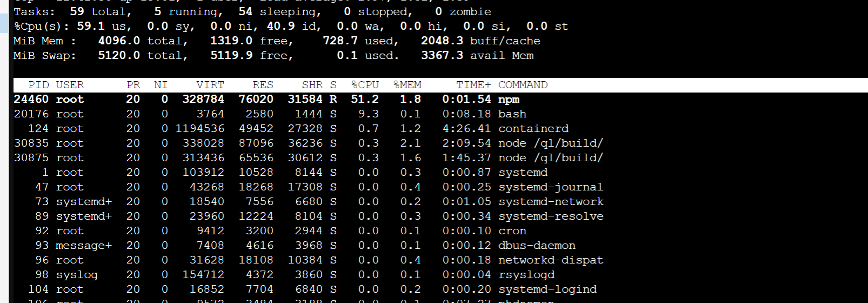
Task: Click the 728.7 used memory value
Action: click(340, 41)
